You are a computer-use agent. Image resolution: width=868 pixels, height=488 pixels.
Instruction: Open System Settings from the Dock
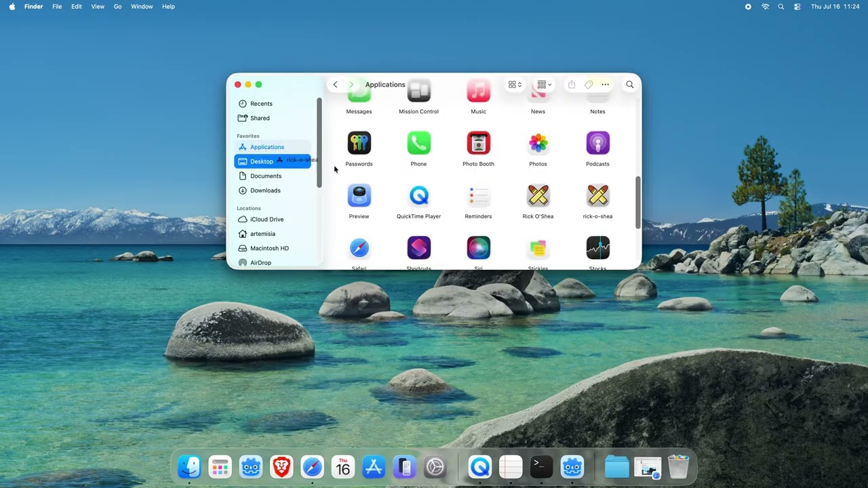tap(435, 467)
